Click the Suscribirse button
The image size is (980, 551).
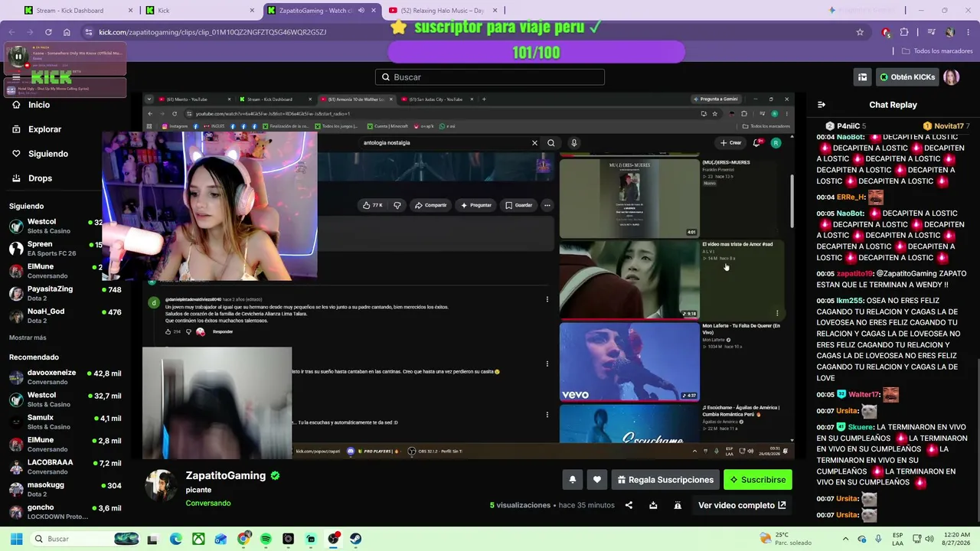point(758,480)
